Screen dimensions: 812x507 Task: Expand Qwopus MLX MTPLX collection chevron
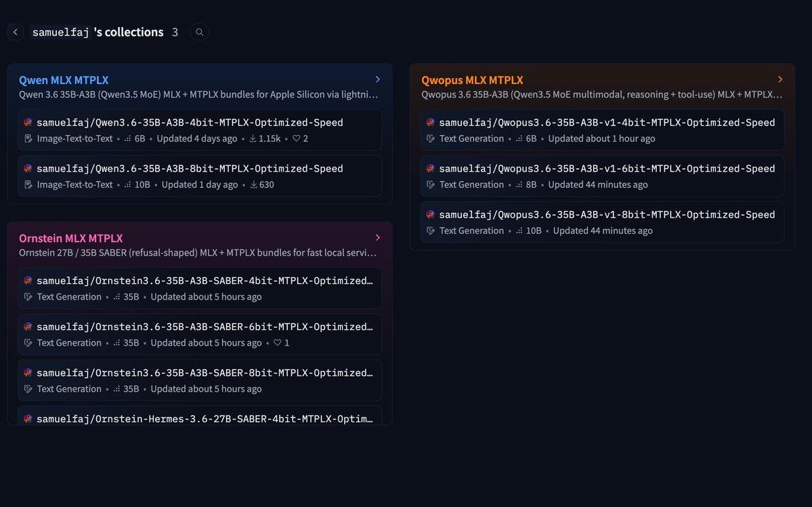click(x=780, y=79)
